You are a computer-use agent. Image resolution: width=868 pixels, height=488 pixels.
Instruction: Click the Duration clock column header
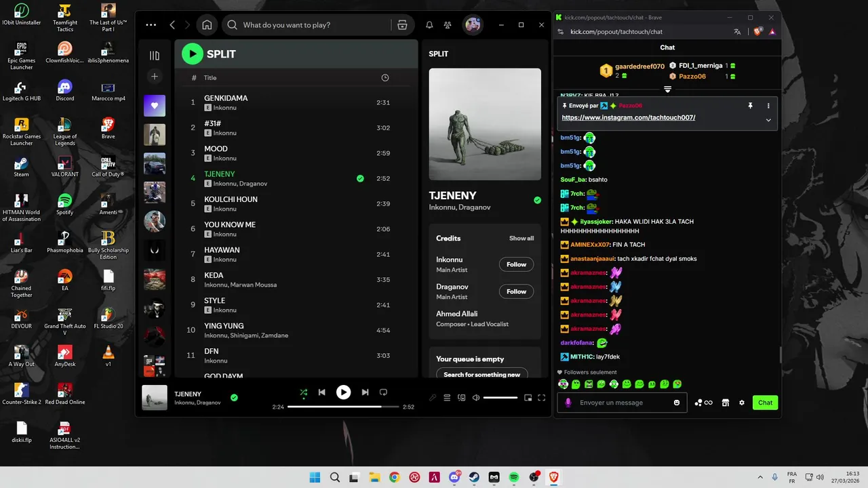coord(385,78)
